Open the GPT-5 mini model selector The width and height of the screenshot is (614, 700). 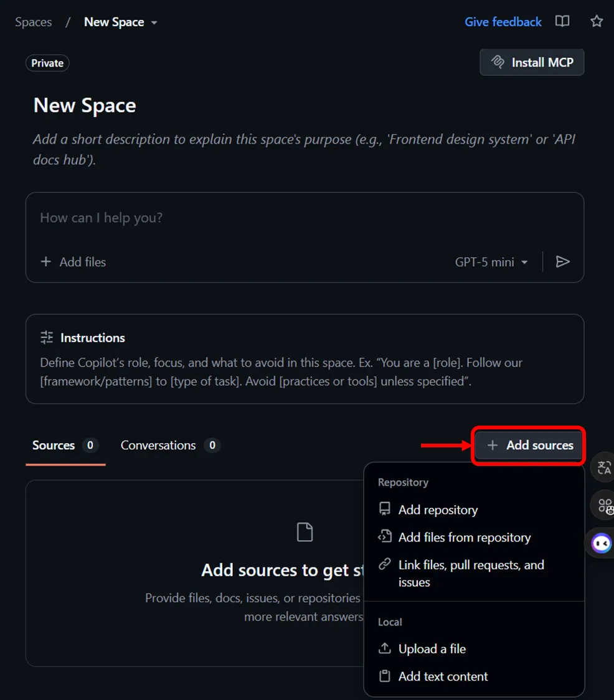491,262
